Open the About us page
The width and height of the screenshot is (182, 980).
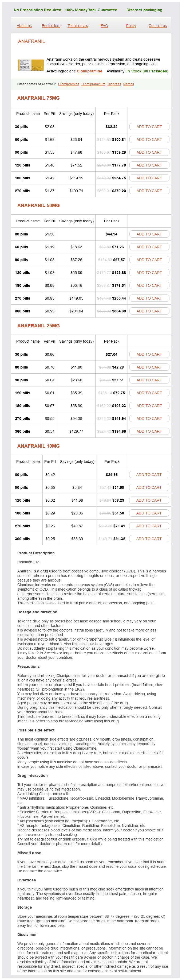coord(24,26)
